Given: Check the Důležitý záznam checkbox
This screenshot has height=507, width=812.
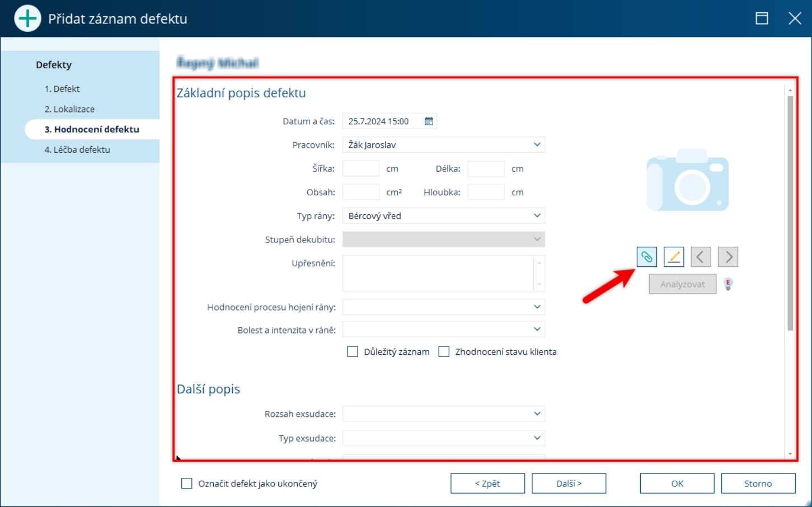Looking at the screenshot, I should 353,351.
